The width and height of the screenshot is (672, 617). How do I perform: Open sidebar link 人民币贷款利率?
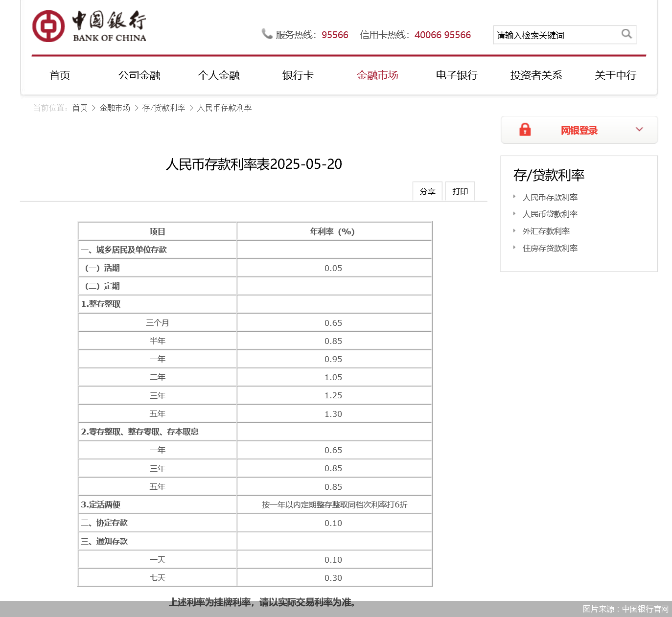click(x=550, y=214)
